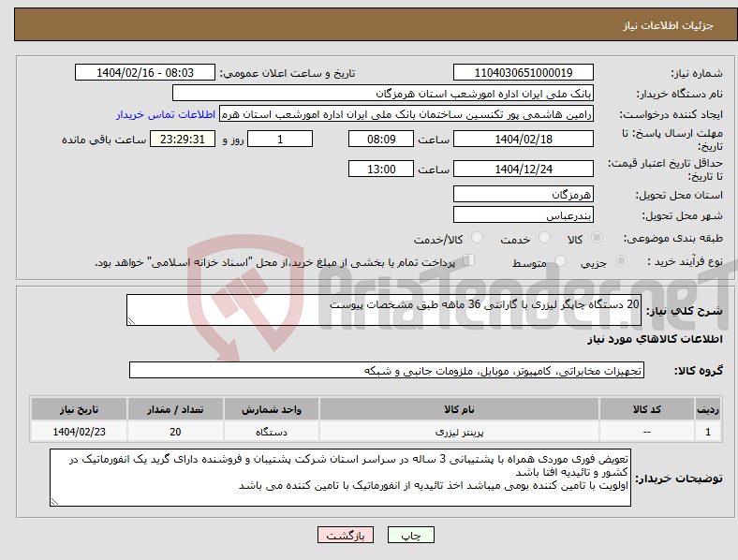Click the نام کالا column header
Screen dimensions: 738x560
click(x=459, y=409)
